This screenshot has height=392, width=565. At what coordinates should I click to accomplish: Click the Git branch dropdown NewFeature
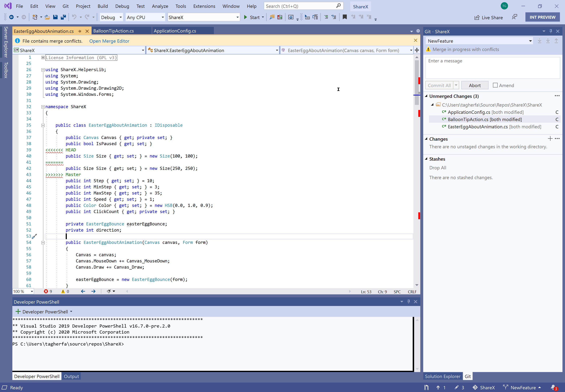pos(478,40)
